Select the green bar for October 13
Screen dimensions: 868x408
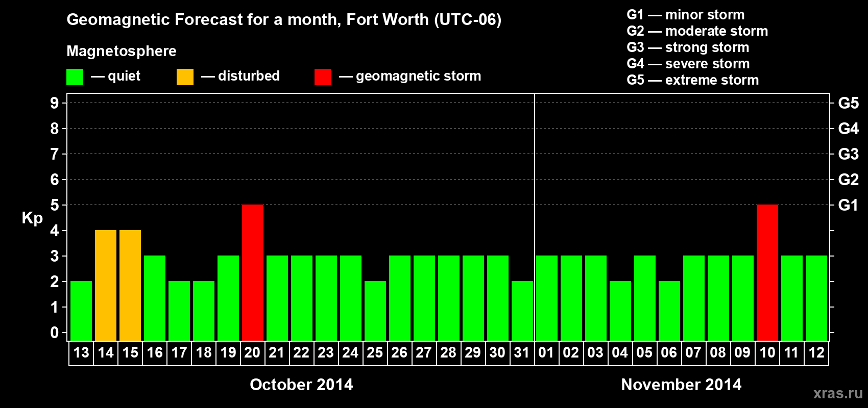pos(81,311)
